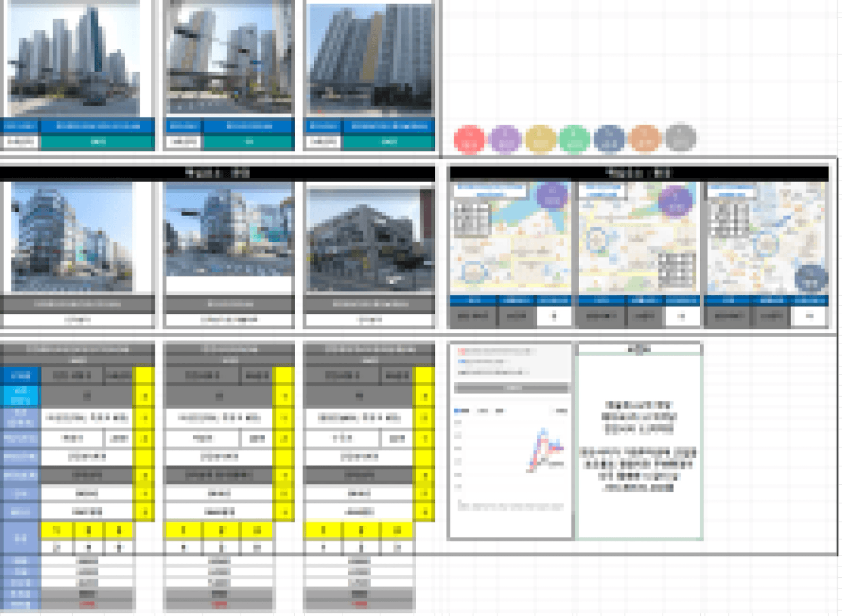The image size is (842, 616).
Task: Open the dark gray low-rise building photo
Action: [371, 240]
